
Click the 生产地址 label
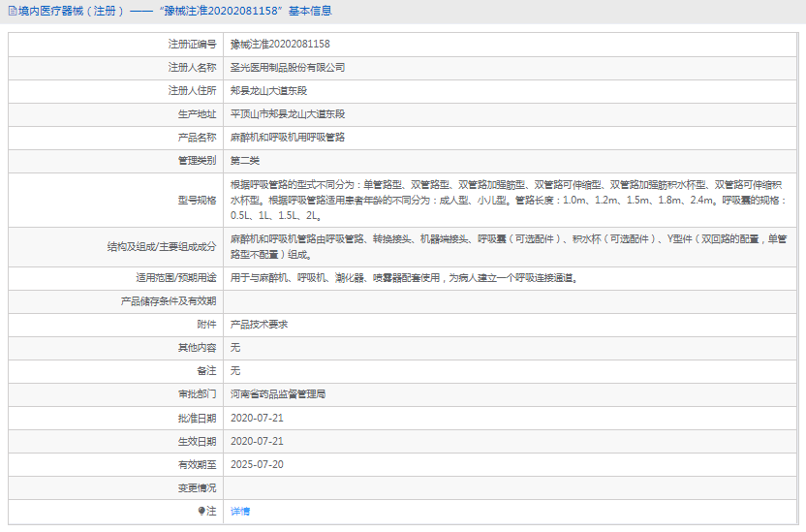coord(198,114)
